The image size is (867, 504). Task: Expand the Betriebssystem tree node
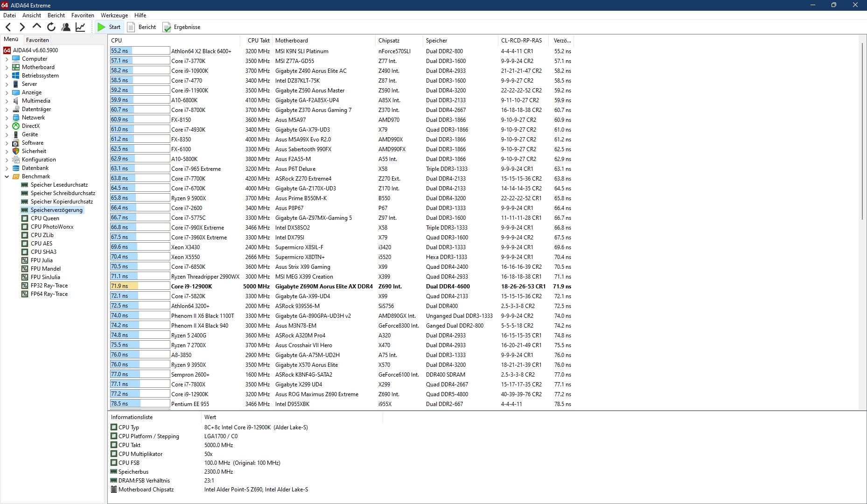(7, 76)
